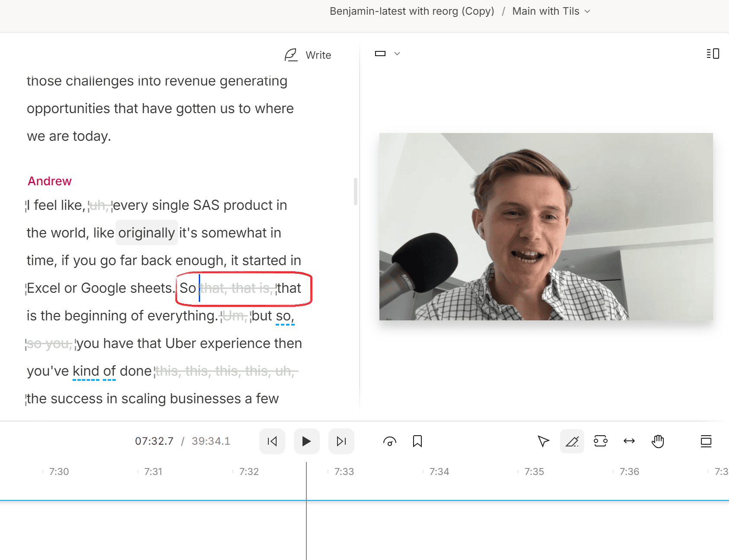
Task: Click the Play button
Action: (x=306, y=441)
